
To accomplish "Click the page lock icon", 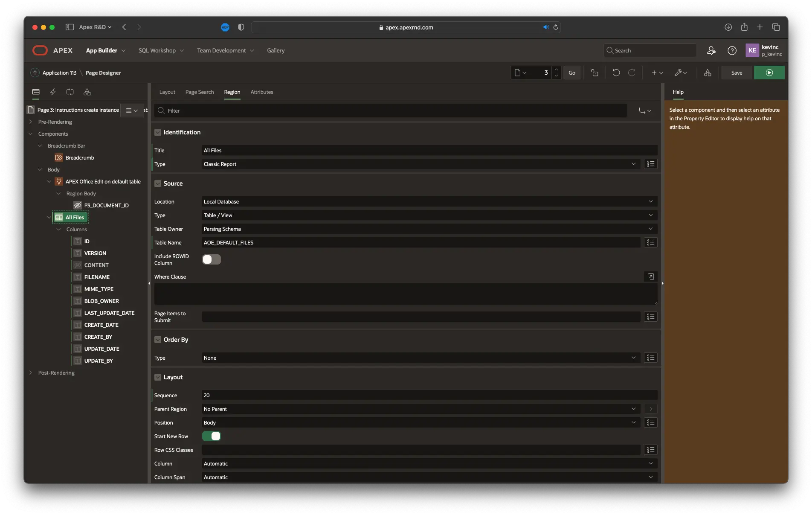I will pos(594,73).
